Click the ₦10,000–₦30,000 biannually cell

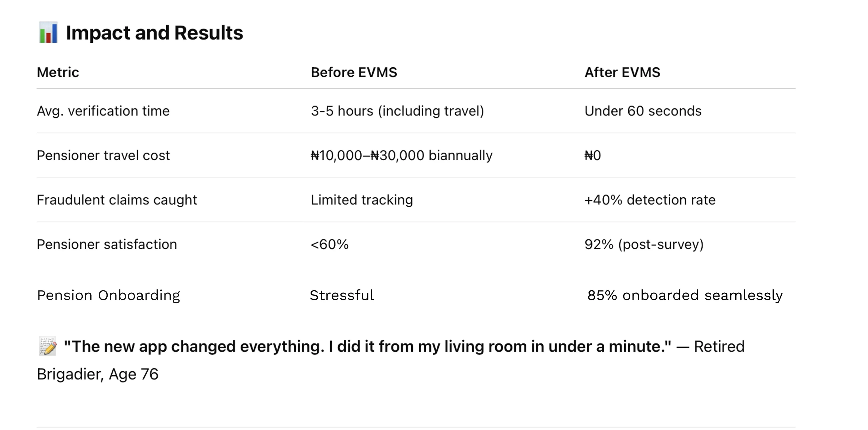(x=401, y=155)
